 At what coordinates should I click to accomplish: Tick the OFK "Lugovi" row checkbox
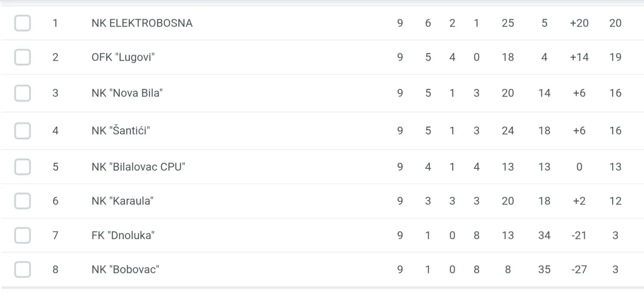coord(22,57)
